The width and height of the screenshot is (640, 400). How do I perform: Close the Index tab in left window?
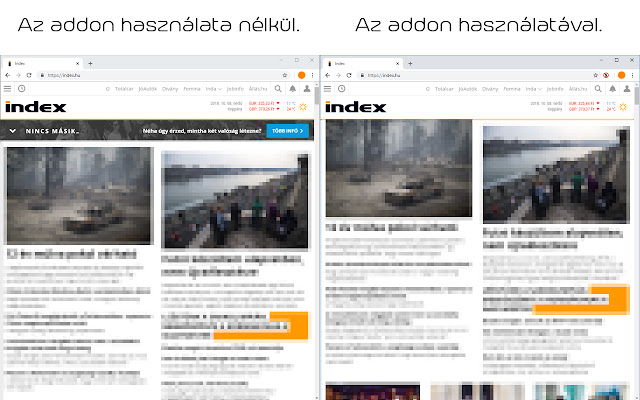[78, 63]
